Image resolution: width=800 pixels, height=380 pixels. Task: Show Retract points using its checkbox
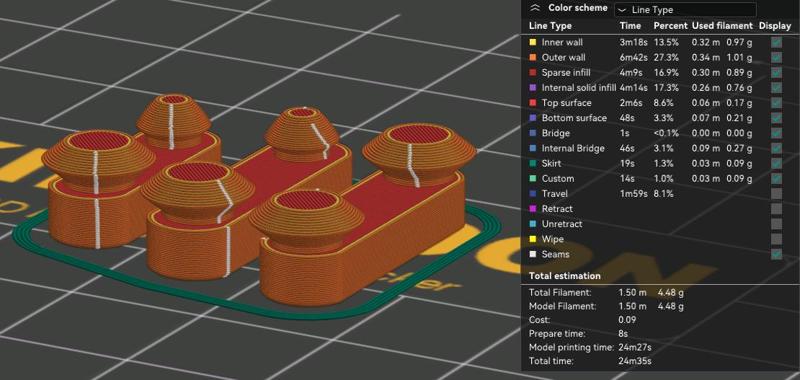[x=776, y=209]
